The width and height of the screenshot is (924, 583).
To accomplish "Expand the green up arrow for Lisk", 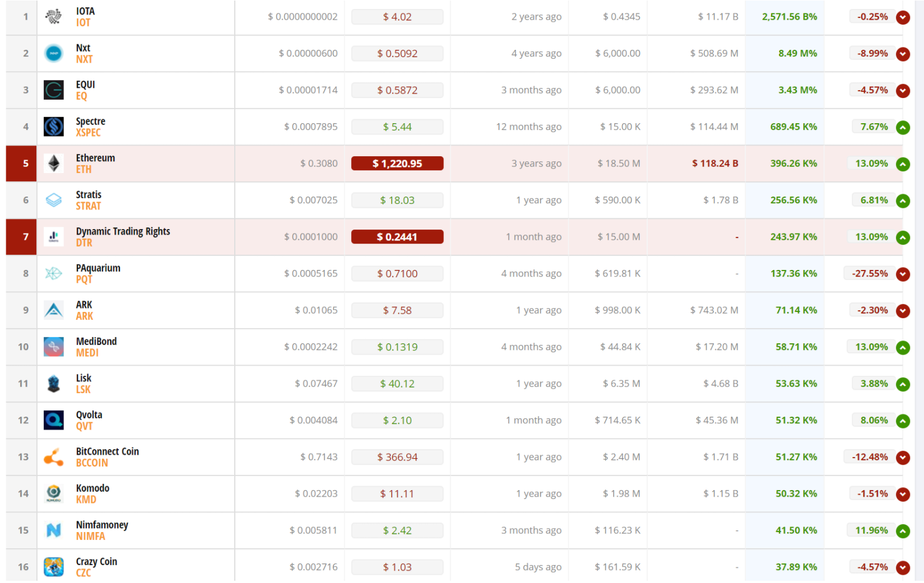I will [x=902, y=384].
